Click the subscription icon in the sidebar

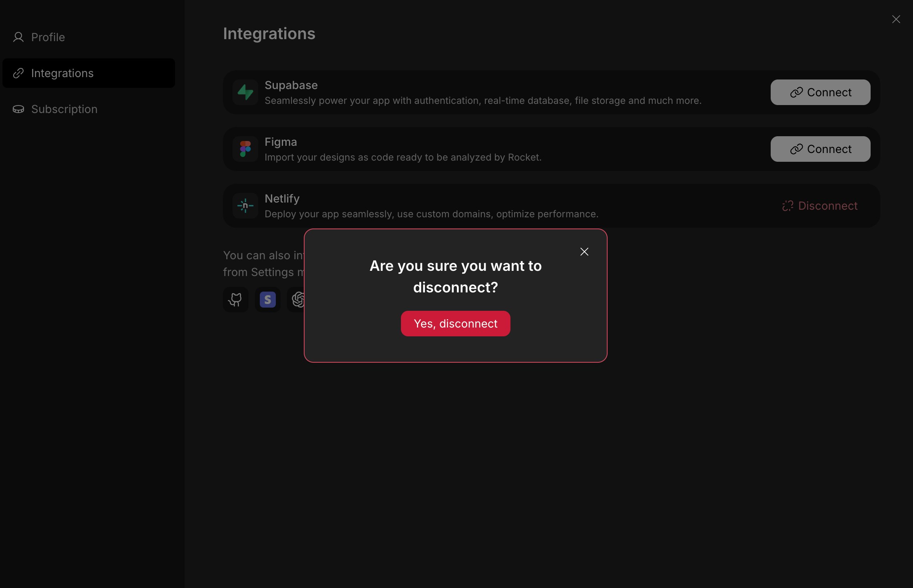[x=18, y=109]
